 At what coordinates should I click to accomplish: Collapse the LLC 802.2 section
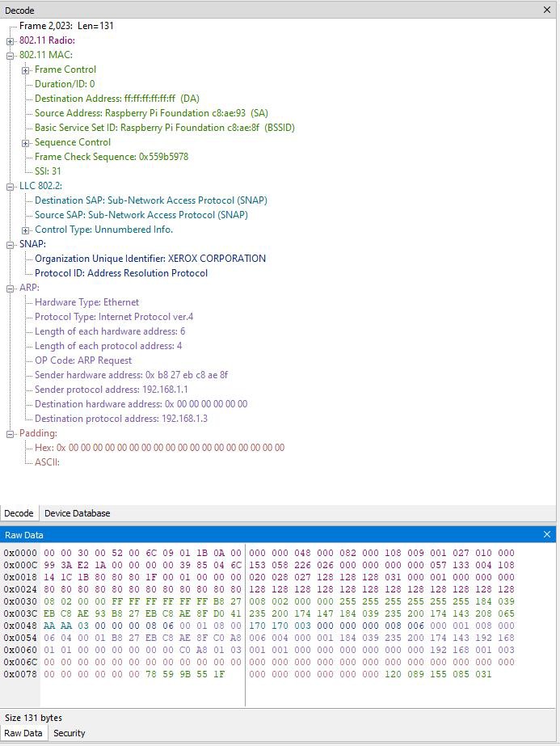(x=10, y=187)
